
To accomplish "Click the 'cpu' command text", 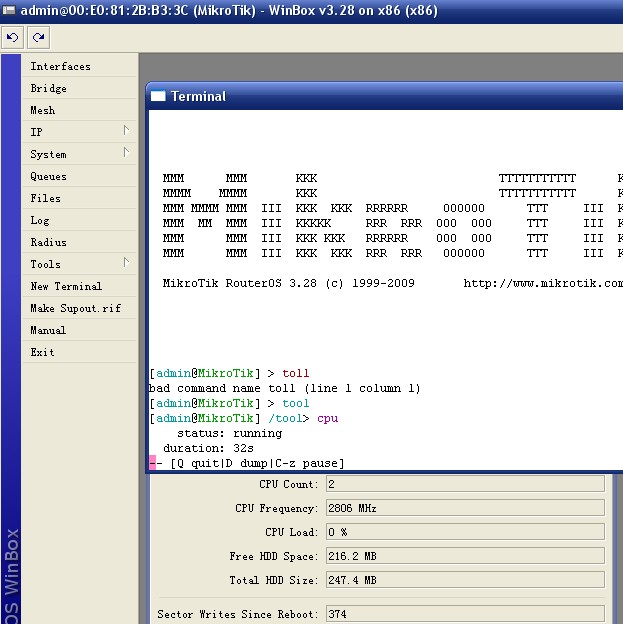I will 328,419.
